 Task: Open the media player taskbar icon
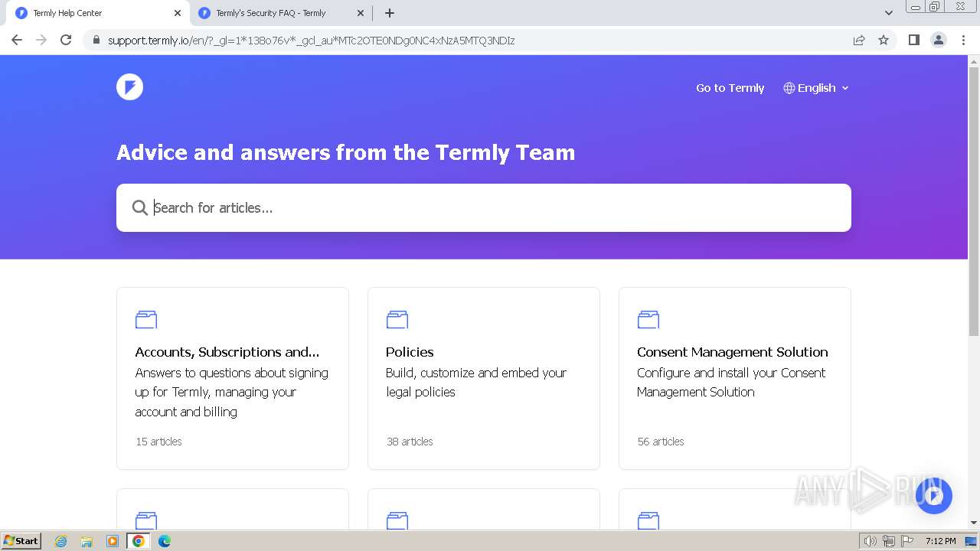113,541
